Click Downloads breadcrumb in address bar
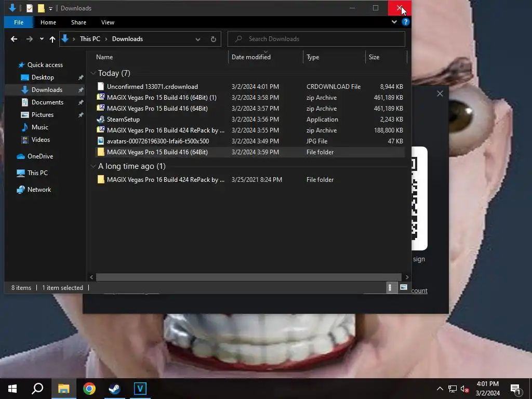Viewport: 532px width, 399px height. 127,38
